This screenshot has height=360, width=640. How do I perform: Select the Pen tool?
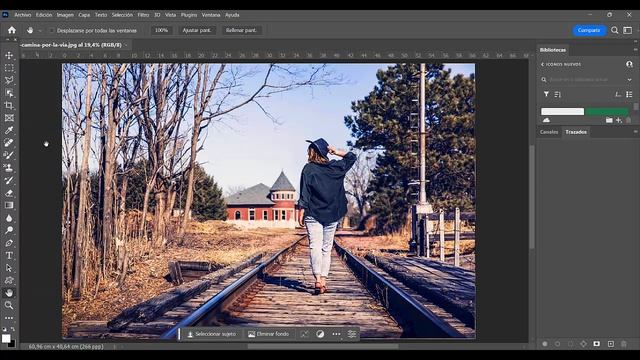[9, 243]
